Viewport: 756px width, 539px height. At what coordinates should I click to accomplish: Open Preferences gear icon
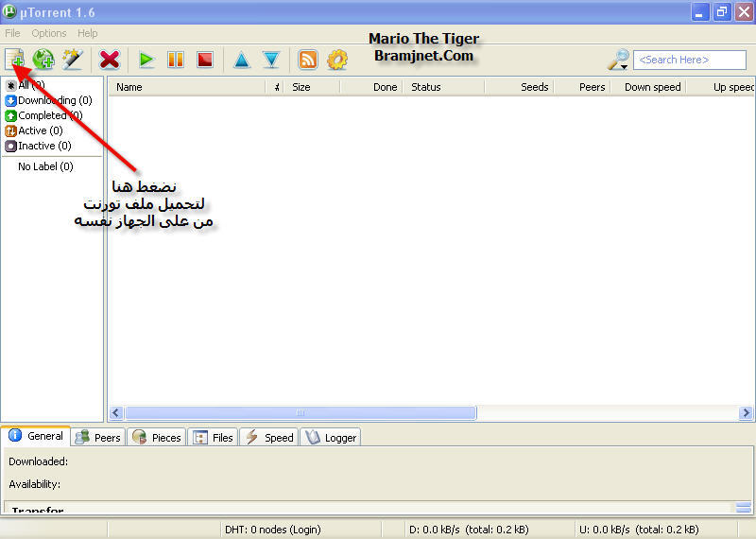click(x=337, y=60)
